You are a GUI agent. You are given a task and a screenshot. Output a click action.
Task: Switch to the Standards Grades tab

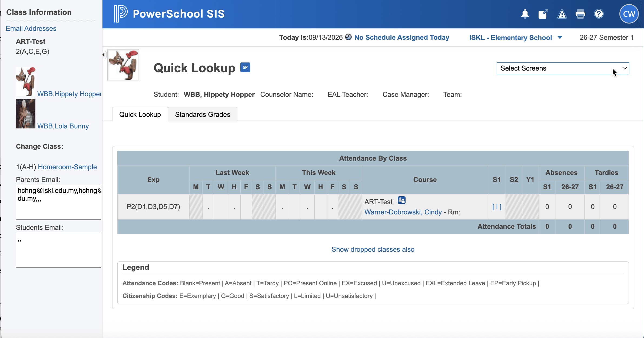[x=203, y=114]
